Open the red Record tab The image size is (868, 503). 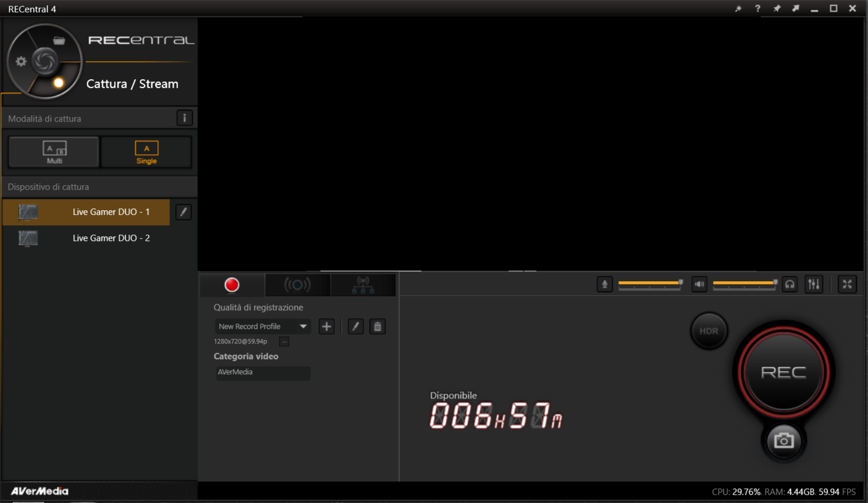(x=232, y=285)
